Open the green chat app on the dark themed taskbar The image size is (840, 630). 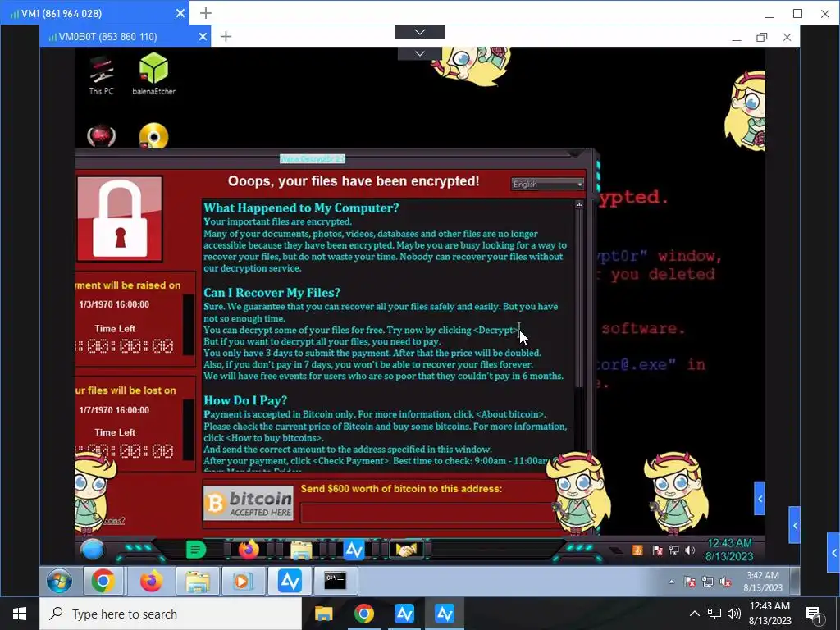pyautogui.click(x=195, y=550)
